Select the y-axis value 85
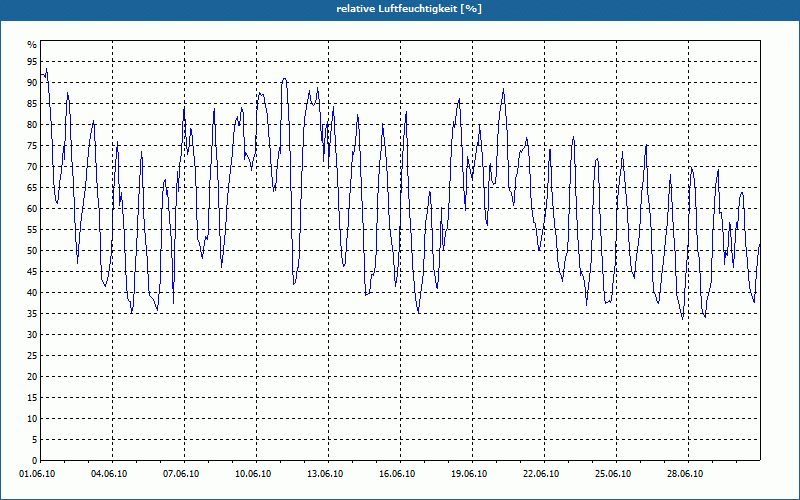The width and height of the screenshot is (800, 500). pyautogui.click(x=32, y=104)
